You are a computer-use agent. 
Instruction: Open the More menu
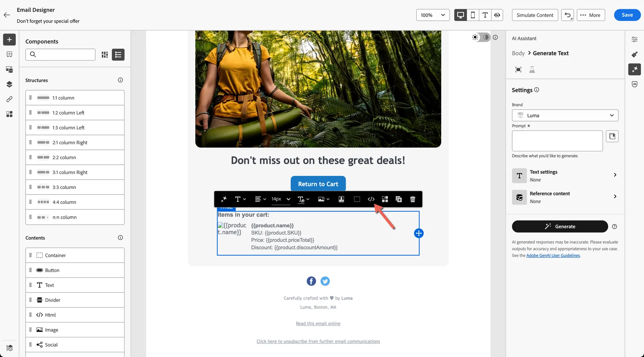(x=591, y=15)
